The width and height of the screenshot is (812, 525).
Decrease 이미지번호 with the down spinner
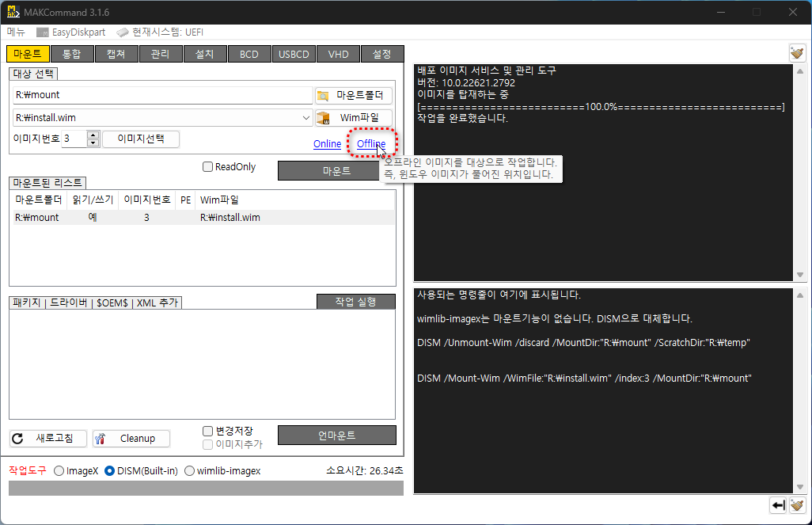[x=93, y=143]
